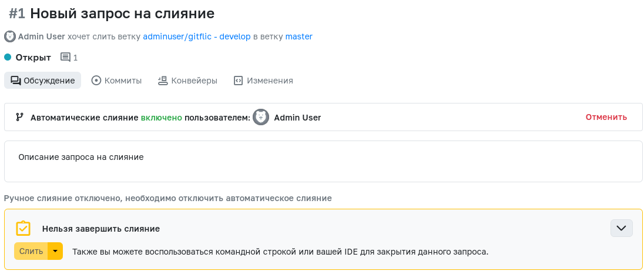Click Отменить to cancel auto-merge
This screenshot has width=644, height=274.
(606, 117)
